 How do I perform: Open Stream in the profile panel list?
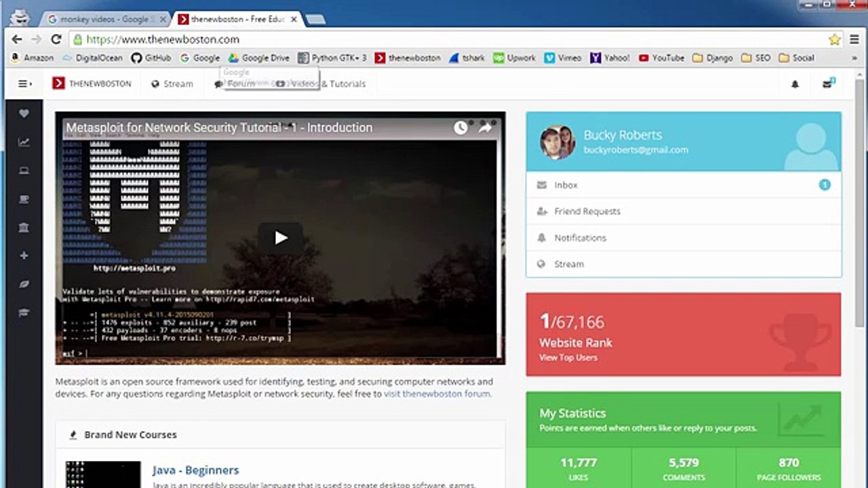pyautogui.click(x=684, y=264)
